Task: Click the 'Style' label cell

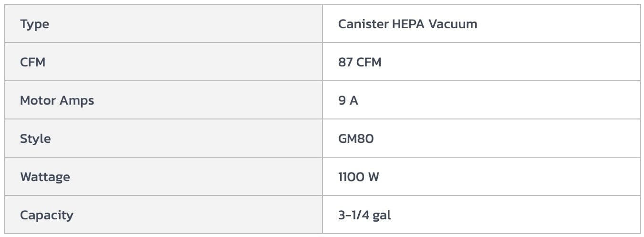Action: [x=35, y=139]
